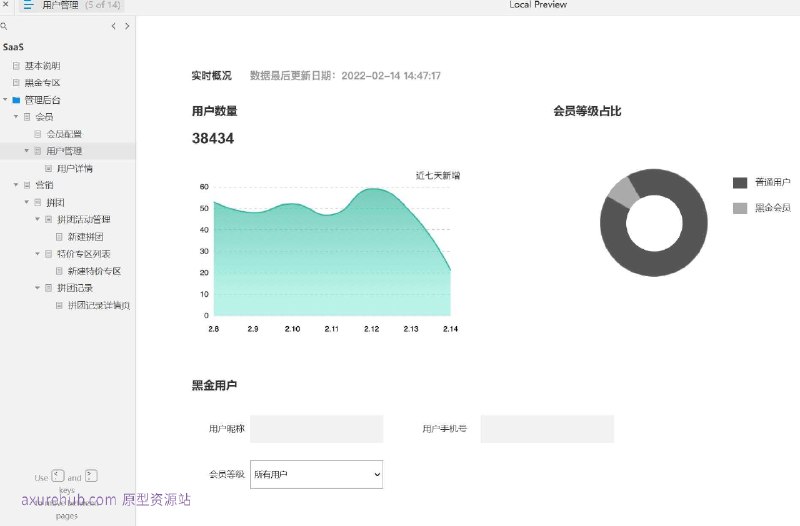The width and height of the screenshot is (800, 526).
Task: Collapse the 营销 tree node
Action: 16,185
